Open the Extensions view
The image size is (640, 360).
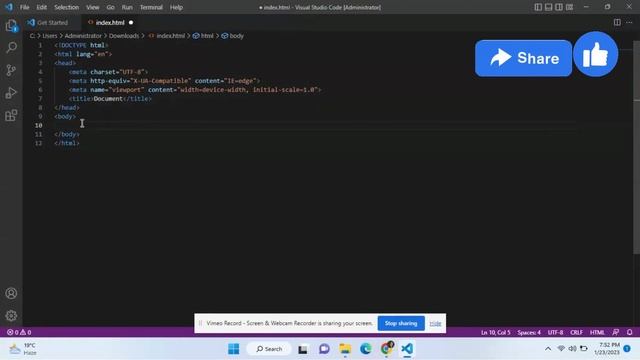click(x=11, y=115)
